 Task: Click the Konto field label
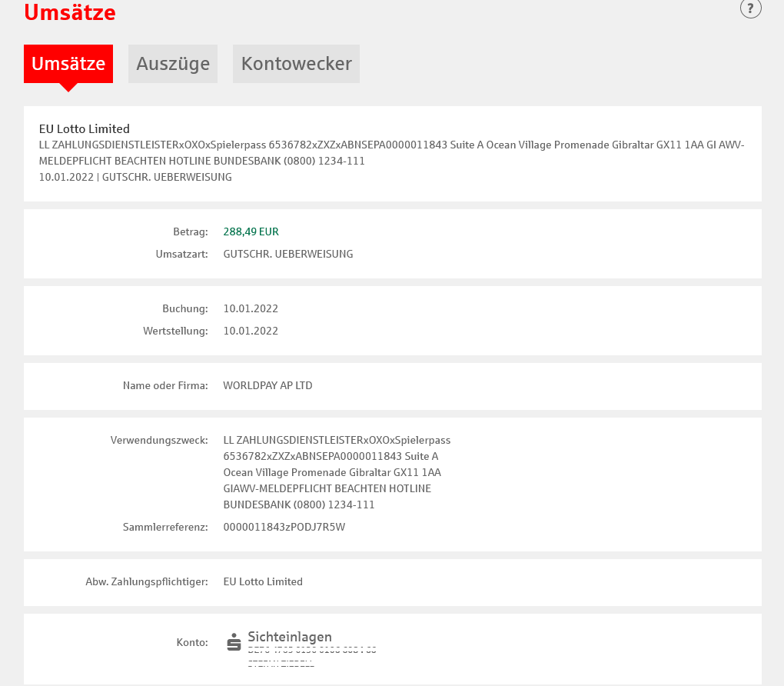click(x=191, y=642)
